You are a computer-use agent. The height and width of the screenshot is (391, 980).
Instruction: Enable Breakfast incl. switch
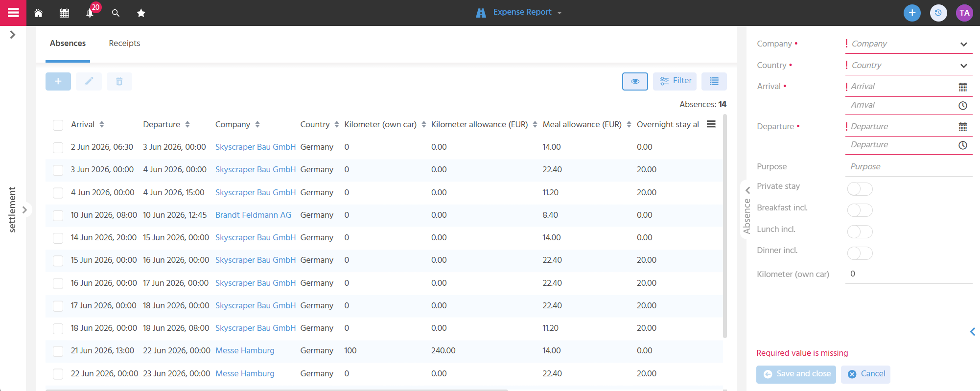click(x=860, y=210)
